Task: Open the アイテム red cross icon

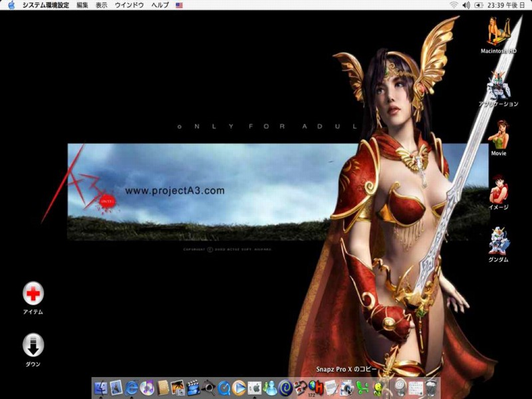Action: pos(33,293)
